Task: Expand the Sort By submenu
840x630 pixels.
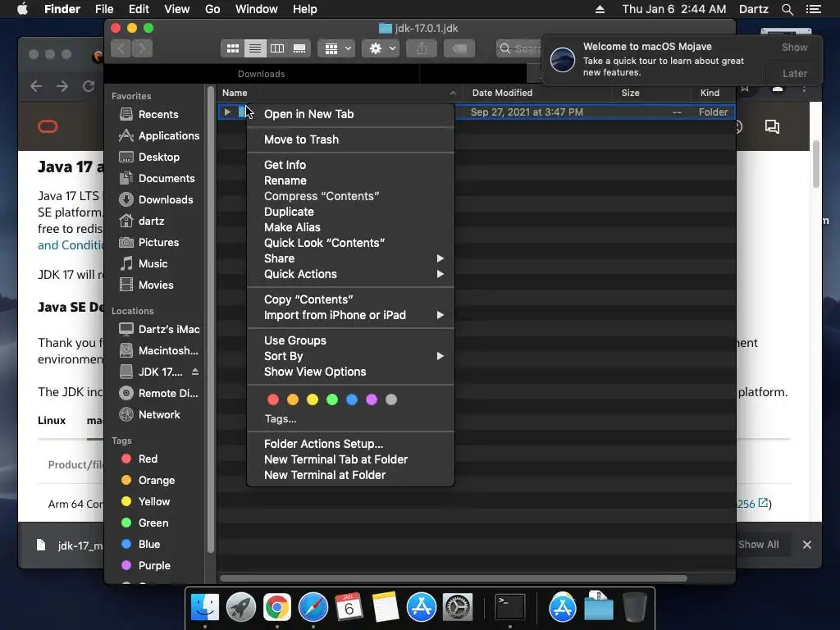Action: [x=350, y=356]
